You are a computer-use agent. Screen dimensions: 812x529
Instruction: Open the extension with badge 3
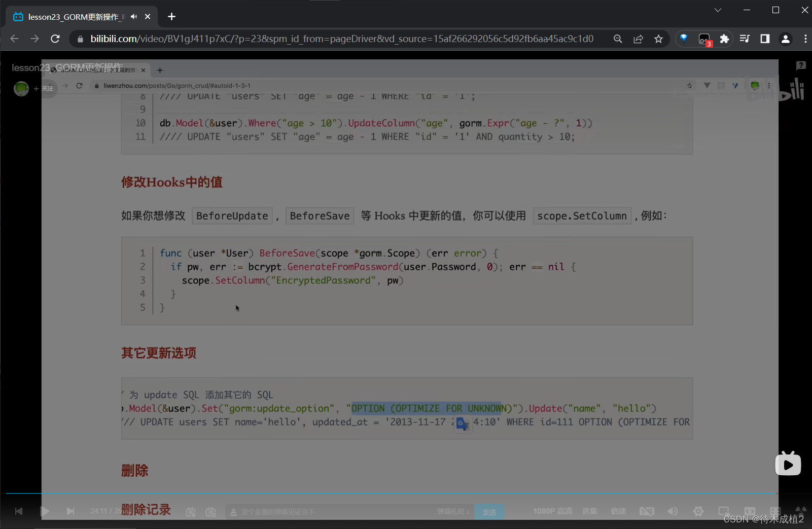click(x=704, y=39)
